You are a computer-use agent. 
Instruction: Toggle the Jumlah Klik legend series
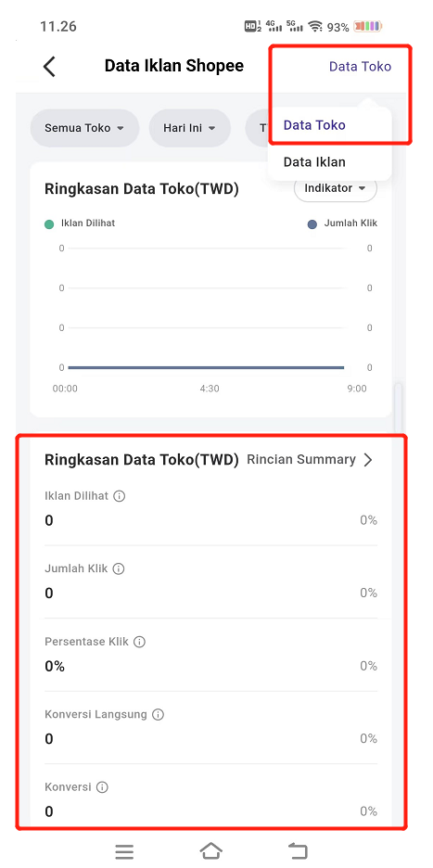(342, 223)
